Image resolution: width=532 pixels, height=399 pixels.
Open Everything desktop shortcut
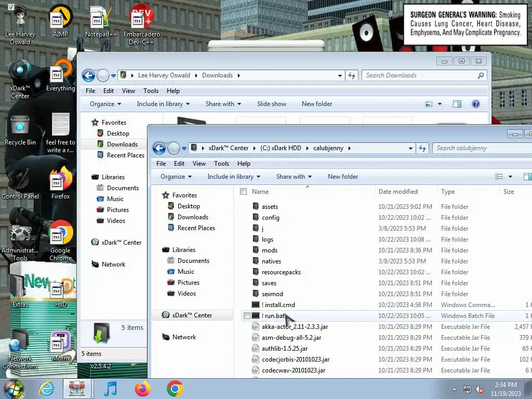(x=60, y=75)
